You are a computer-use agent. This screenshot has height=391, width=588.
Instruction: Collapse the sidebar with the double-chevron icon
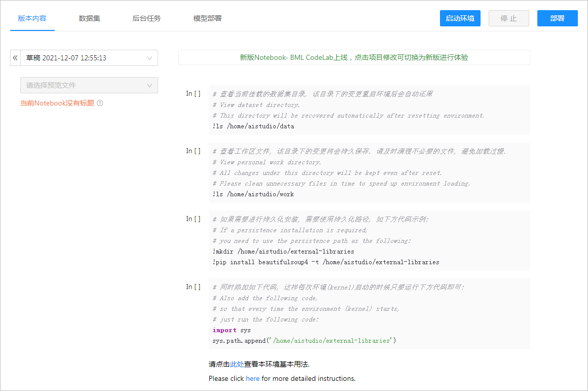pyautogui.click(x=15, y=58)
